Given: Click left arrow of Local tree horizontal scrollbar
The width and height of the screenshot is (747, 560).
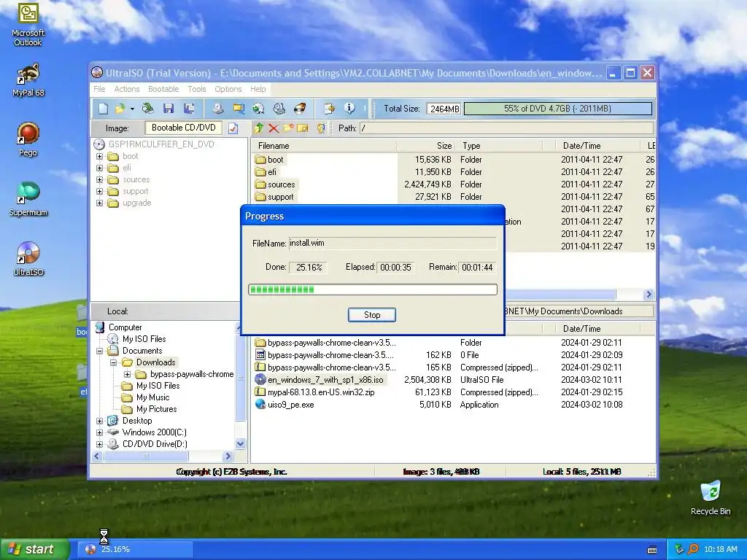Looking at the screenshot, I should 97,456.
